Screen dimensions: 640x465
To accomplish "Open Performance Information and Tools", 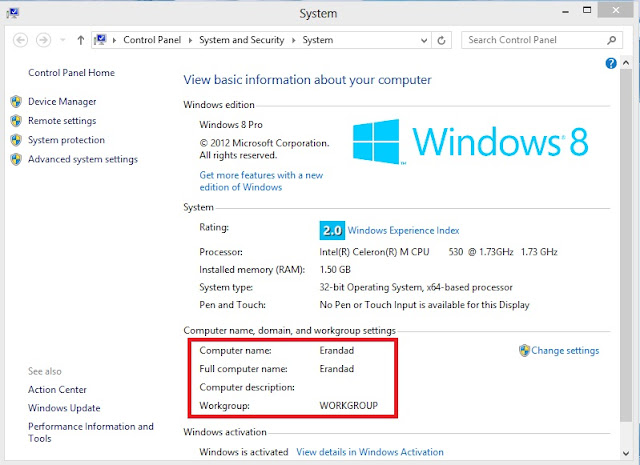I will 91,432.
